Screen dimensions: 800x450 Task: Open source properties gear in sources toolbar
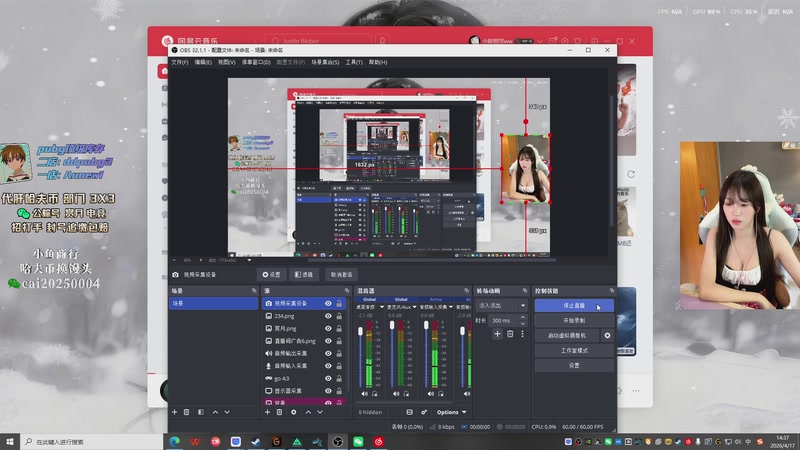(294, 412)
